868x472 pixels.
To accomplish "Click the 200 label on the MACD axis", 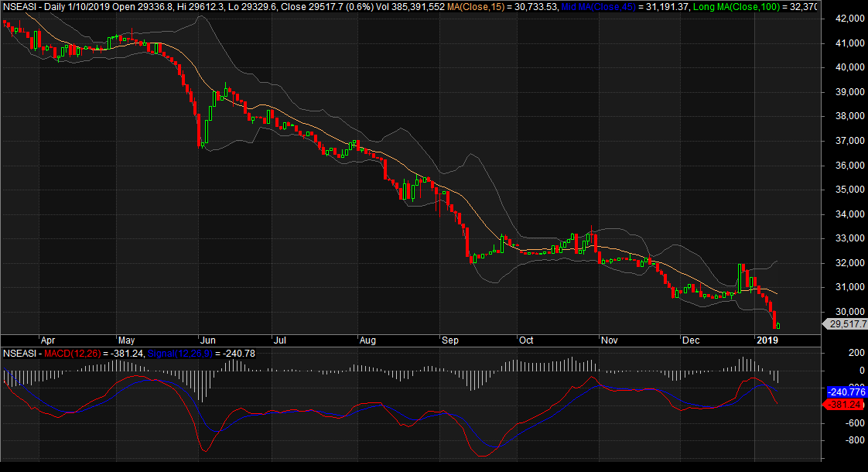I will coord(856,353).
